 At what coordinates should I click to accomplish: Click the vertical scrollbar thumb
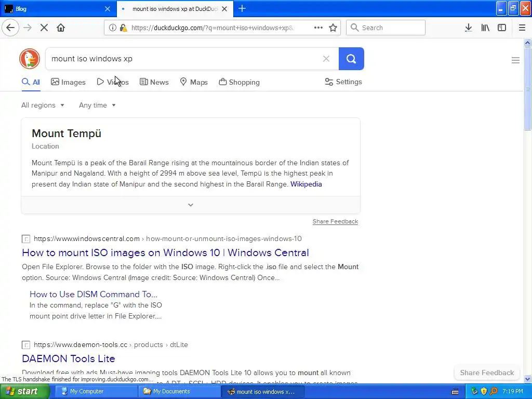(x=527, y=88)
